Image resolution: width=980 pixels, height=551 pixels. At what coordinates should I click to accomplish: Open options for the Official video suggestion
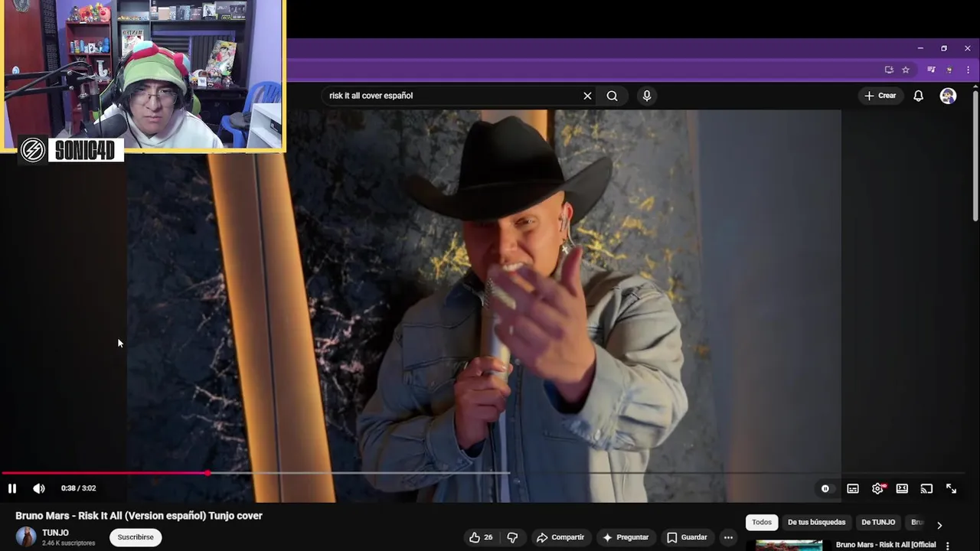coord(948,546)
